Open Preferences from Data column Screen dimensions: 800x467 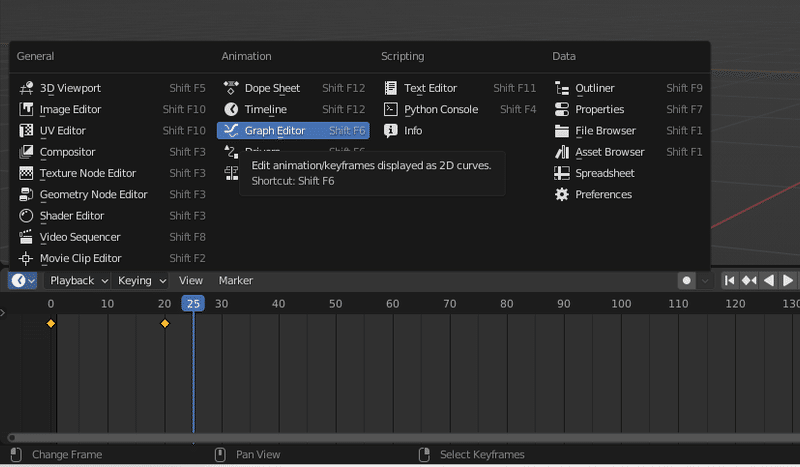(628, 194)
